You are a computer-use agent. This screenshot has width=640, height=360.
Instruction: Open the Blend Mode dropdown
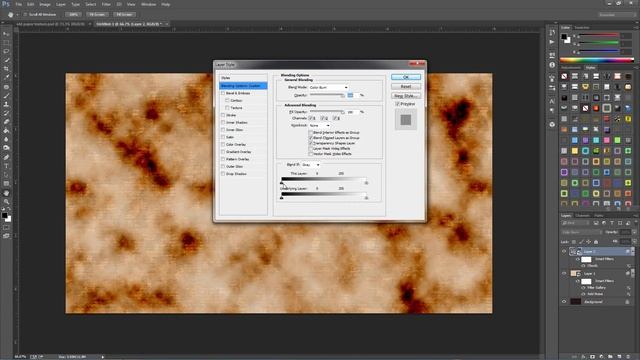[328, 87]
